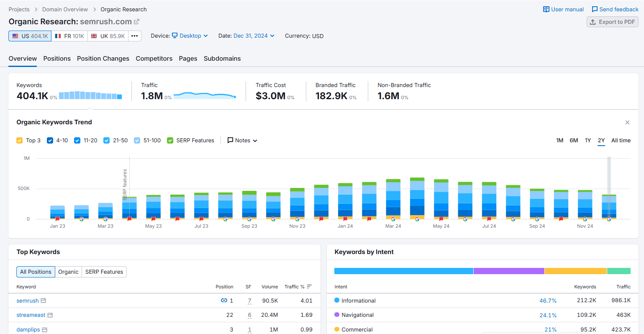Toggle the 4-10 positions checkbox
Image resolution: width=644 pixels, height=334 pixels.
[50, 141]
